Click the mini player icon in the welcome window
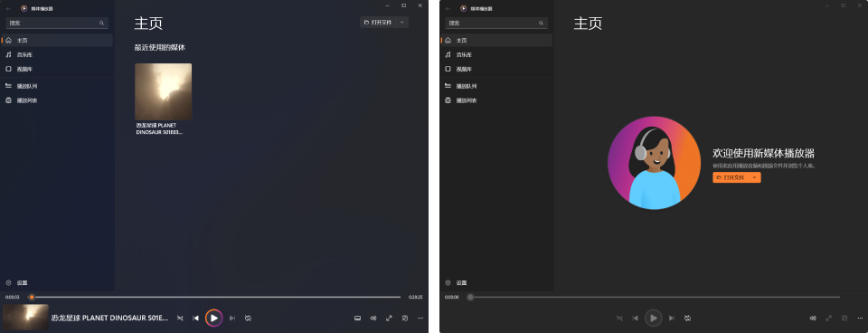This screenshot has height=333, width=868. pyautogui.click(x=844, y=318)
